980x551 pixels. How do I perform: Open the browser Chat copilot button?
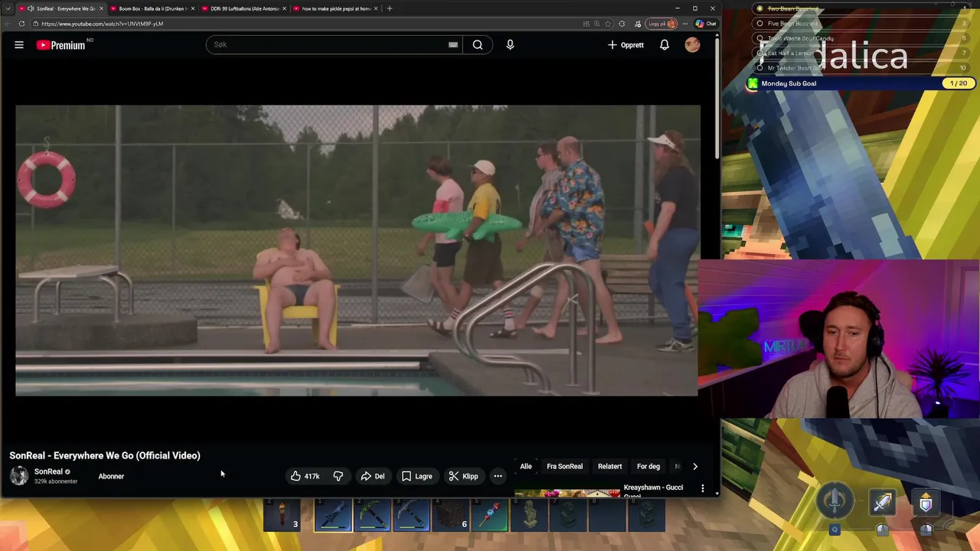tap(706, 24)
